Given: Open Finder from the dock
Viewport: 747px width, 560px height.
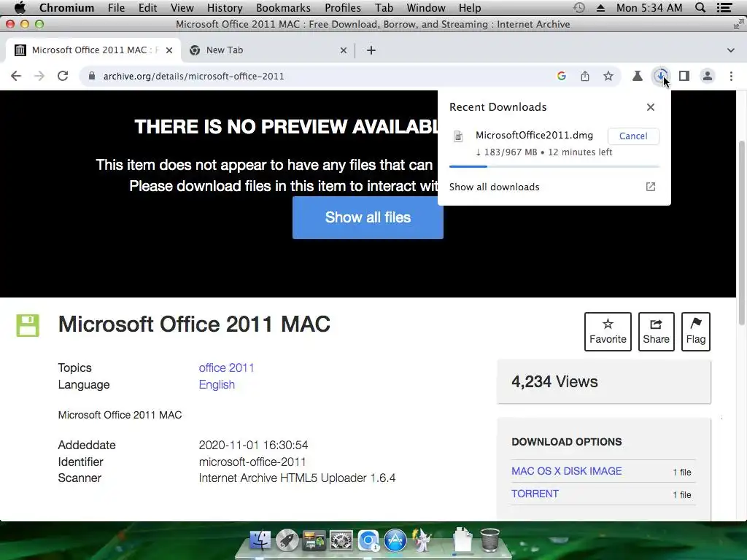Looking at the screenshot, I should click(x=260, y=540).
